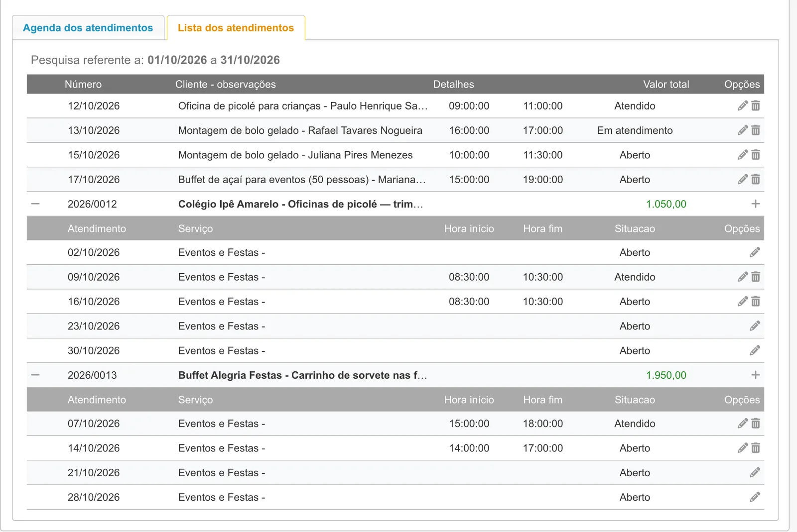Edit the 23/10/2026 Eventos e Festas row
This screenshot has height=532, width=797.
pyautogui.click(x=755, y=326)
